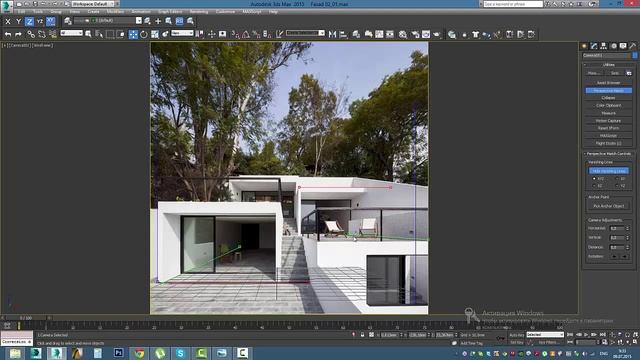Open the Selected key filter dropdown

(545, 335)
